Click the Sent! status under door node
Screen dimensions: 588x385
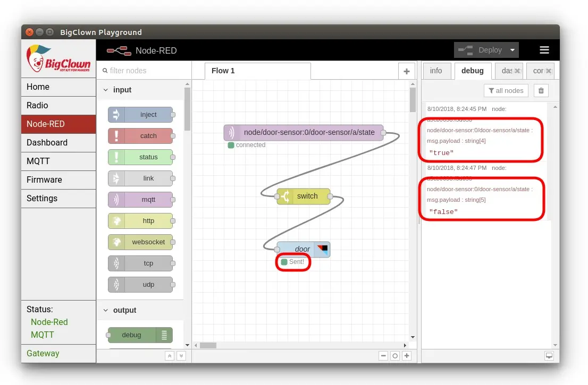(x=293, y=262)
